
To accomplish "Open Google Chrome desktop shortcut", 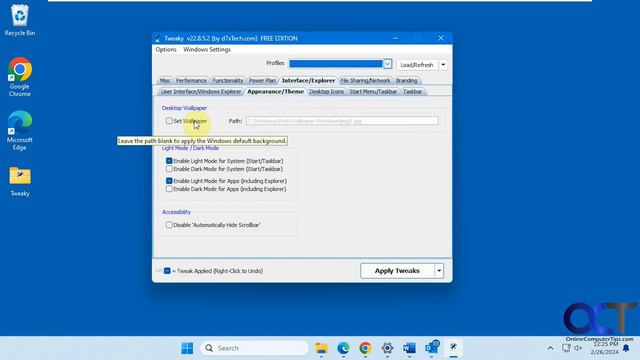I will pyautogui.click(x=20, y=77).
